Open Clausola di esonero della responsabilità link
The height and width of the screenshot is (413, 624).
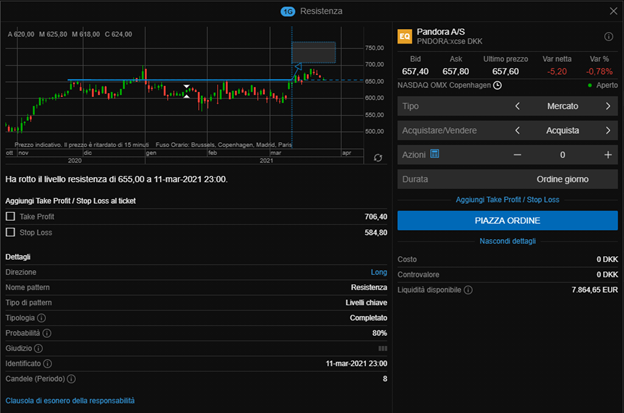click(x=70, y=401)
